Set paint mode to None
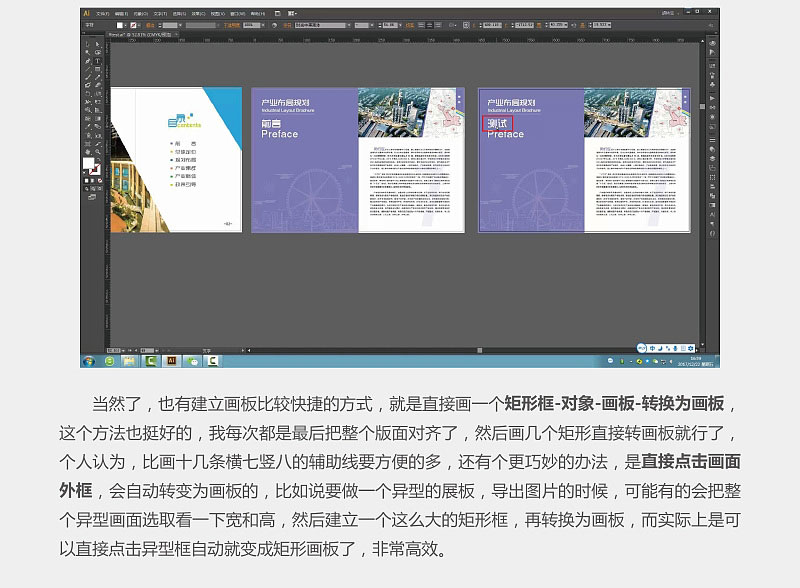800x588 pixels. (99, 181)
